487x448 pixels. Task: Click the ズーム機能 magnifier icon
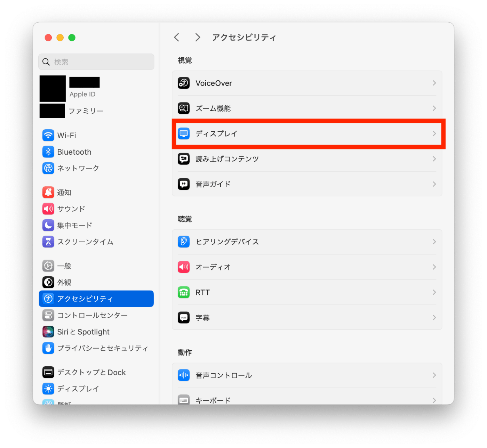(x=184, y=108)
